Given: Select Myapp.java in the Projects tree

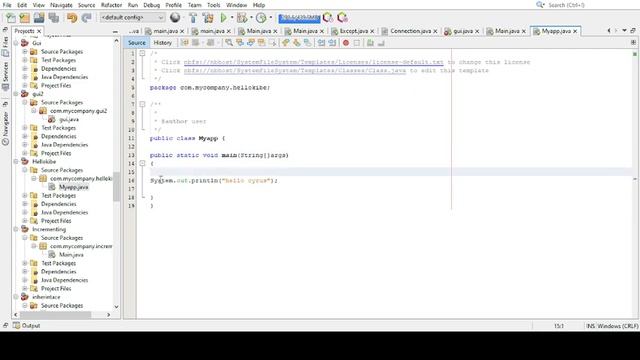Looking at the screenshot, I should 73,187.
